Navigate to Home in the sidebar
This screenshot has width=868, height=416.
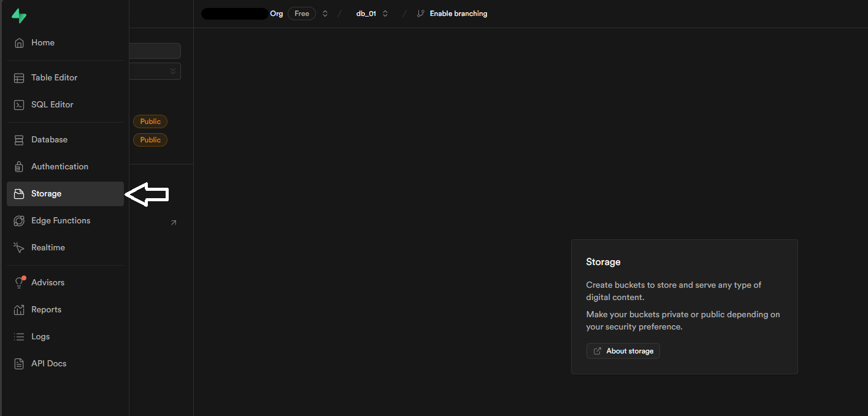click(42, 42)
